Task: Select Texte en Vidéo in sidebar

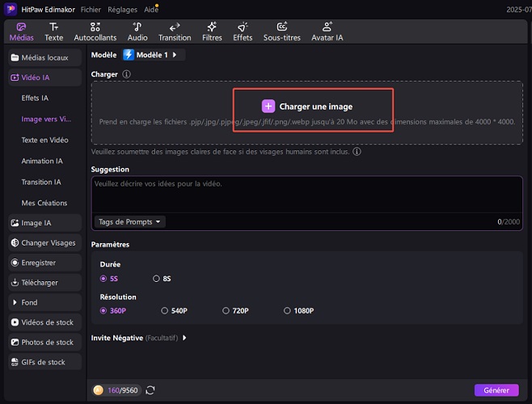Action: tap(44, 140)
